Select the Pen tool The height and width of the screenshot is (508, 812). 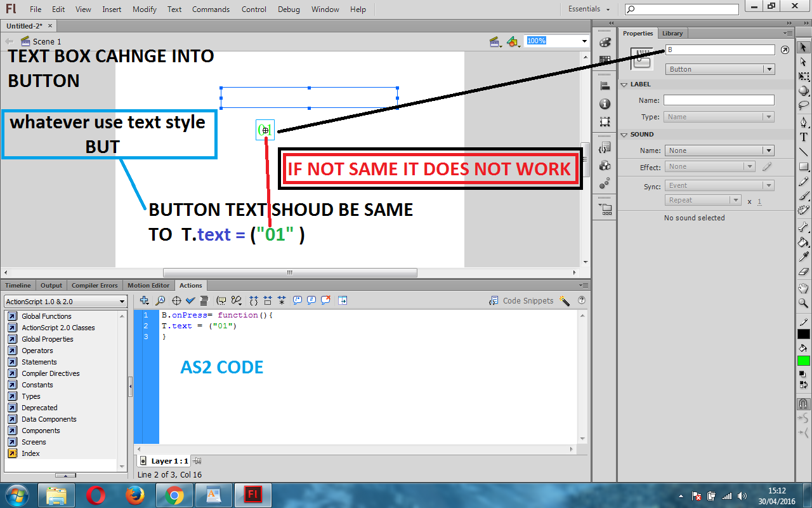pyautogui.click(x=804, y=123)
